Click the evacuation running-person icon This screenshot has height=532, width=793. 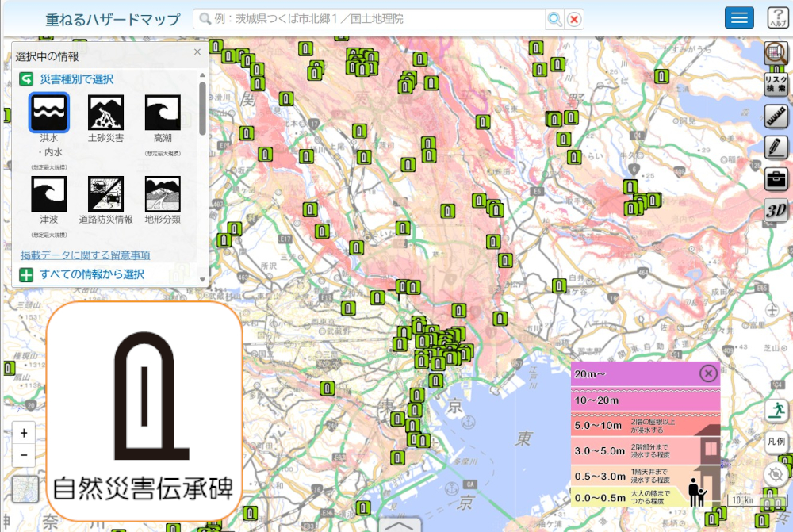[x=776, y=410]
